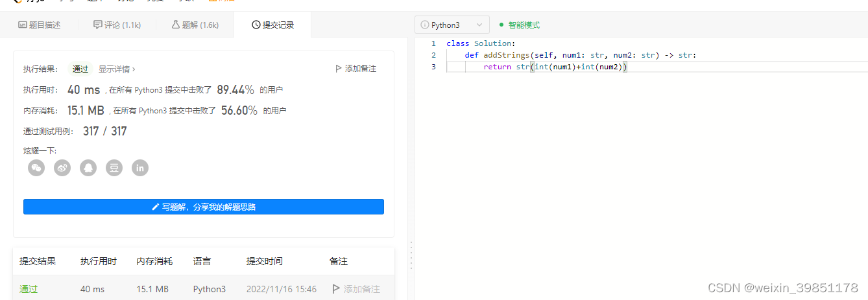Screen dimensions: 868x300
Task: Share result via QQ icon
Action: [x=88, y=168]
